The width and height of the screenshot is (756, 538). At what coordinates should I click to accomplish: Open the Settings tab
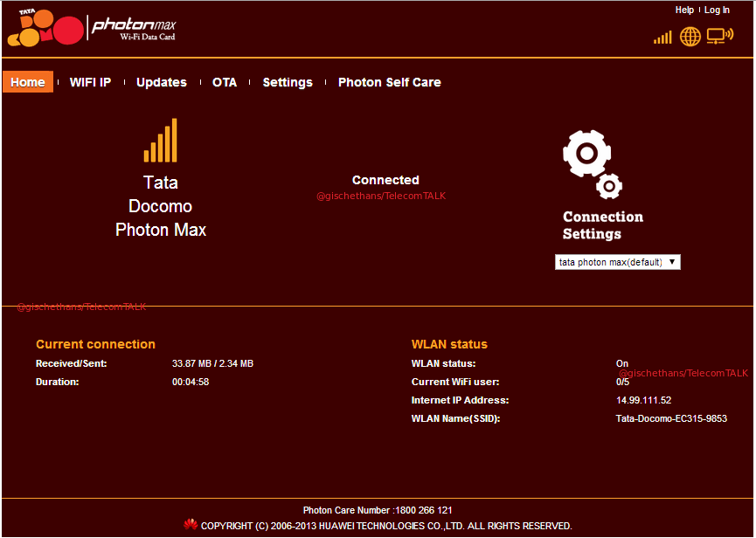288,82
